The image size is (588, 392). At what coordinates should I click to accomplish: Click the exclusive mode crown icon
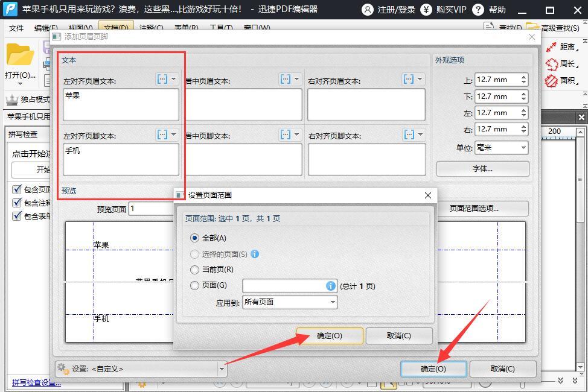coord(12,100)
